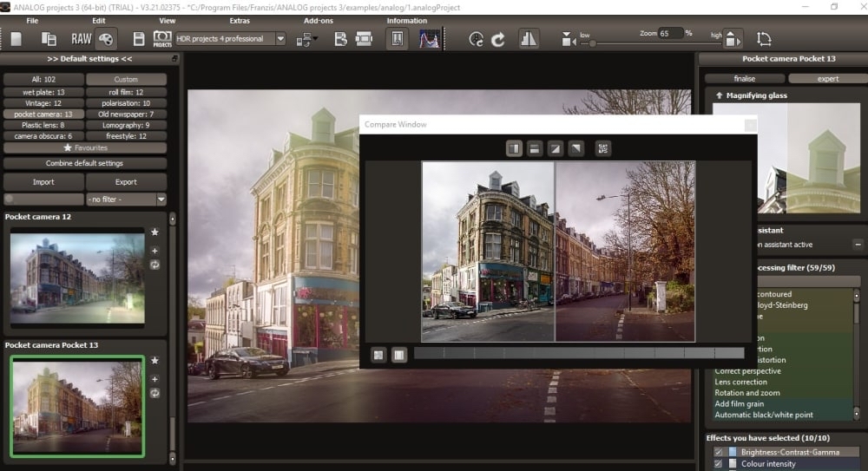Viewport: 868px width, 471px height.
Task: Select vertical split view in Compare Window
Action: 514,148
